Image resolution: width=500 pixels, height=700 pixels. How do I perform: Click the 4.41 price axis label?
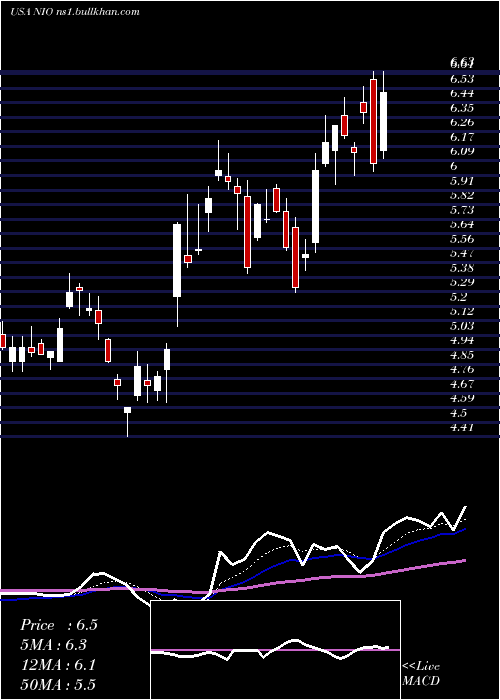pyautogui.click(x=462, y=427)
